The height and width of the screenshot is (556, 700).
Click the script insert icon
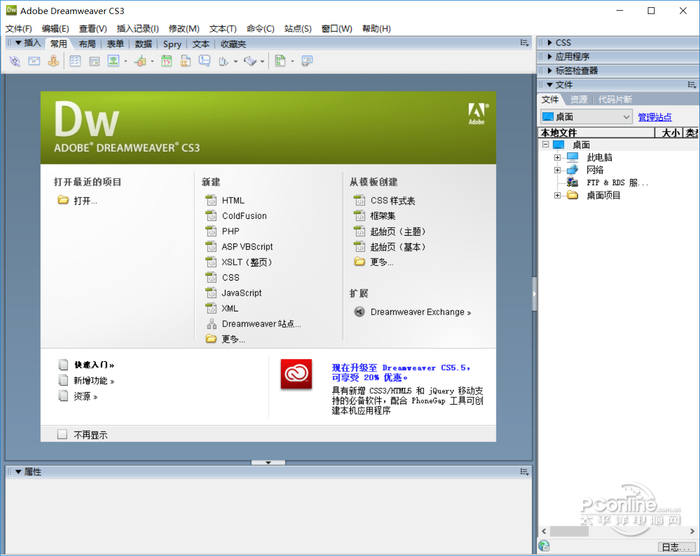[250, 61]
